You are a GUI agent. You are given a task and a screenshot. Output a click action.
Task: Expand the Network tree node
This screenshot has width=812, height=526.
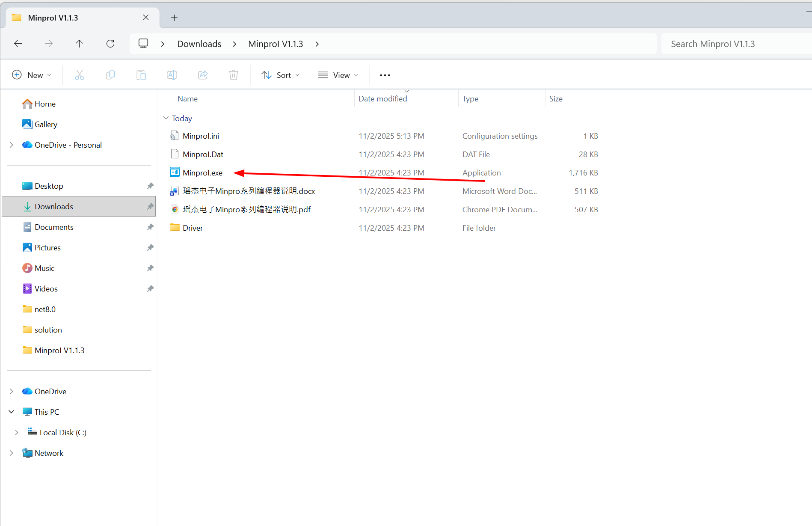click(12, 453)
